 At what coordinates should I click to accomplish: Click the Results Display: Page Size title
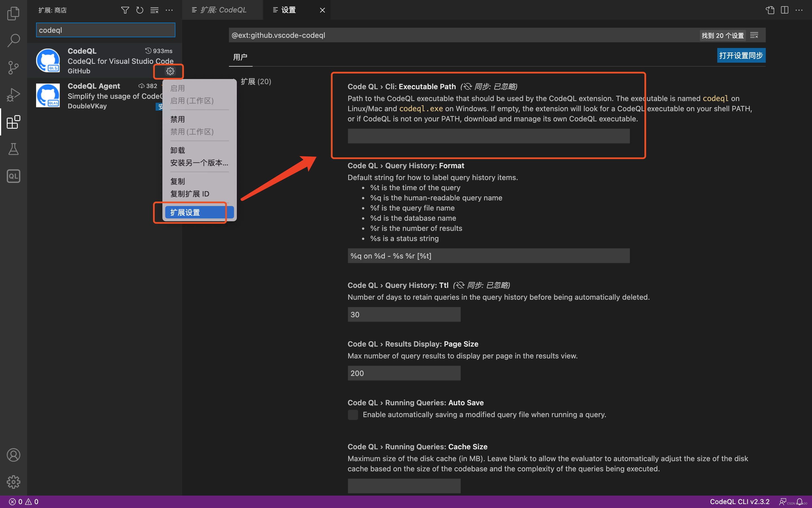coord(413,344)
